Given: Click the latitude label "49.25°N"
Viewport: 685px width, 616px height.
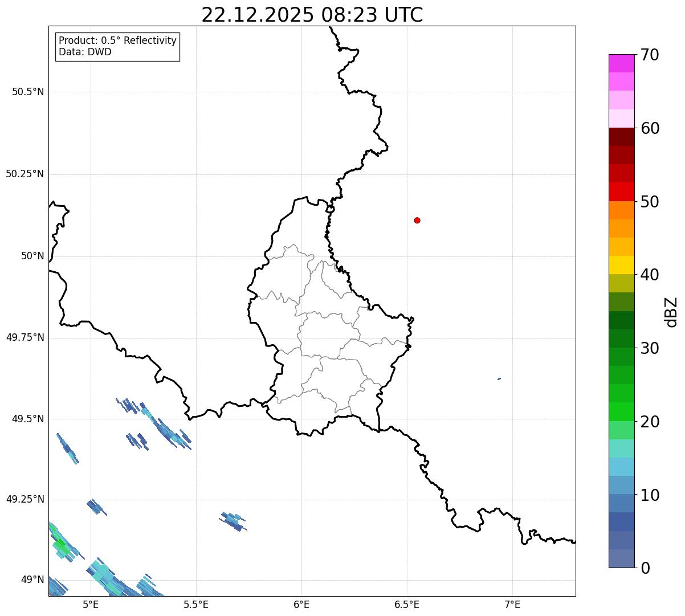Looking at the screenshot, I should pyautogui.click(x=25, y=499).
